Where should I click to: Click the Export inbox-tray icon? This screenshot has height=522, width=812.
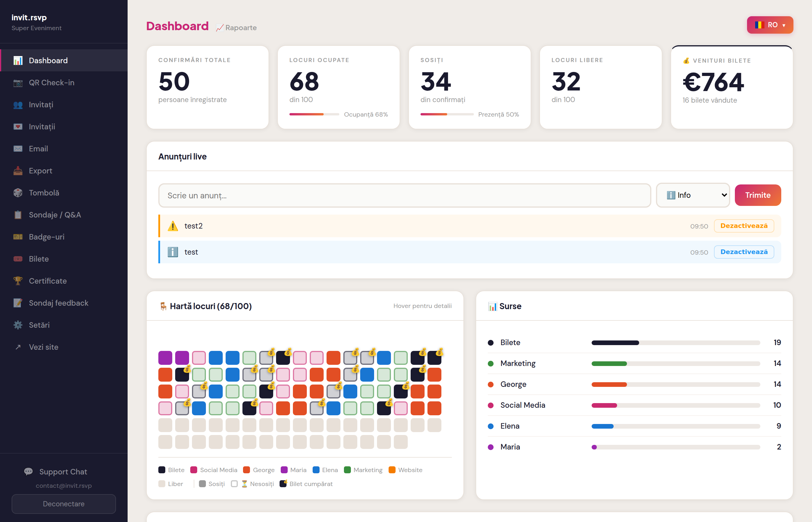(18, 171)
